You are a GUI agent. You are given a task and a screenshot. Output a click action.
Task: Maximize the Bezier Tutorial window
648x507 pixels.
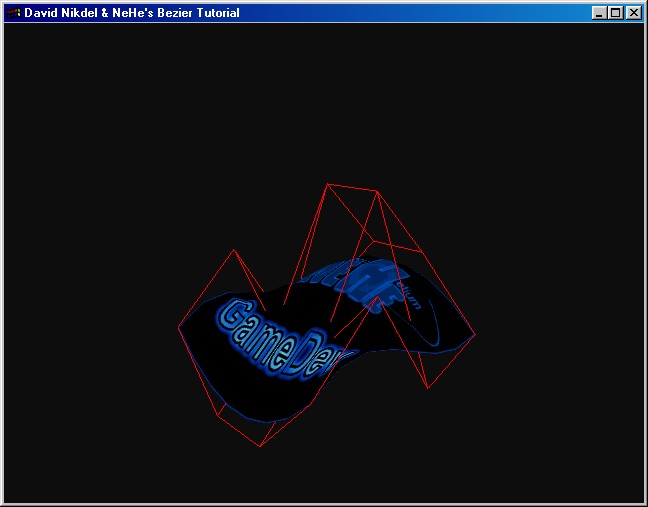pos(615,13)
